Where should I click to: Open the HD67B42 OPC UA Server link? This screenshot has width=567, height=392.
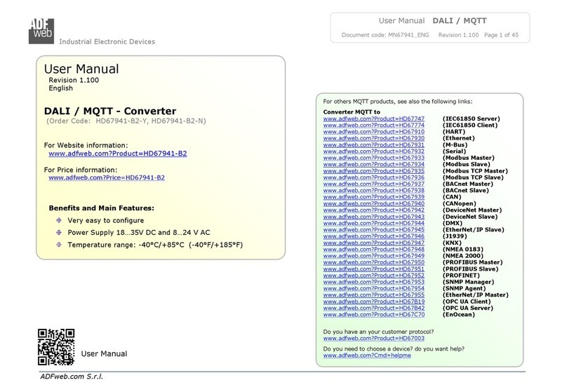click(374, 308)
